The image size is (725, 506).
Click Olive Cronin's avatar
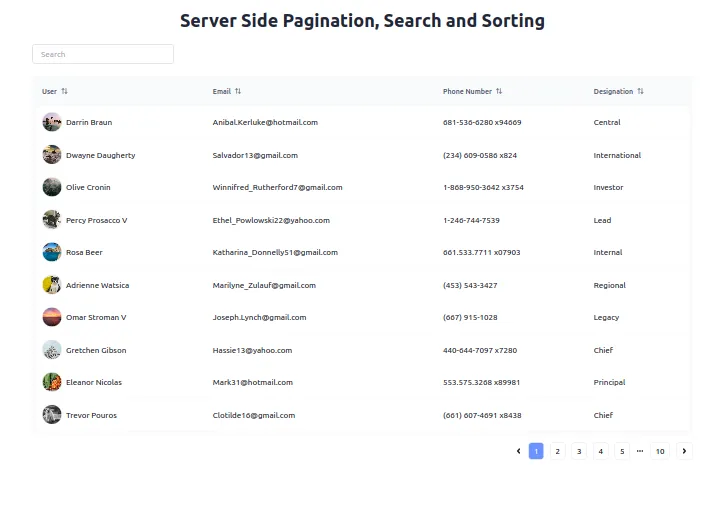pyautogui.click(x=52, y=187)
